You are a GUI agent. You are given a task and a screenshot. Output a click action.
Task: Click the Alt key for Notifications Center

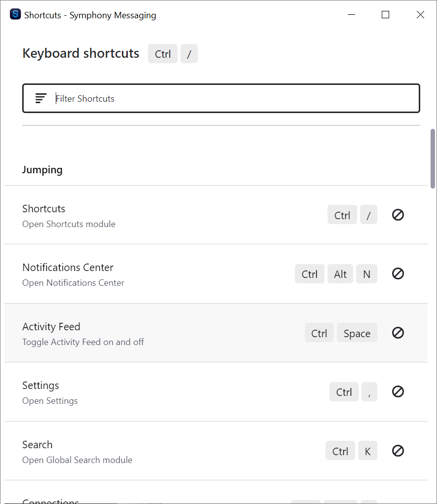tap(340, 274)
